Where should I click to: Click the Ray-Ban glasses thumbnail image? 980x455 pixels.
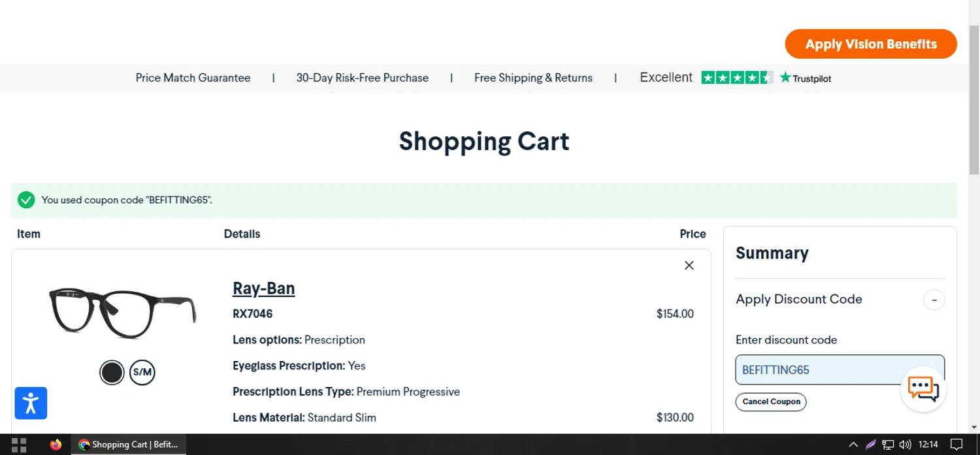click(122, 311)
